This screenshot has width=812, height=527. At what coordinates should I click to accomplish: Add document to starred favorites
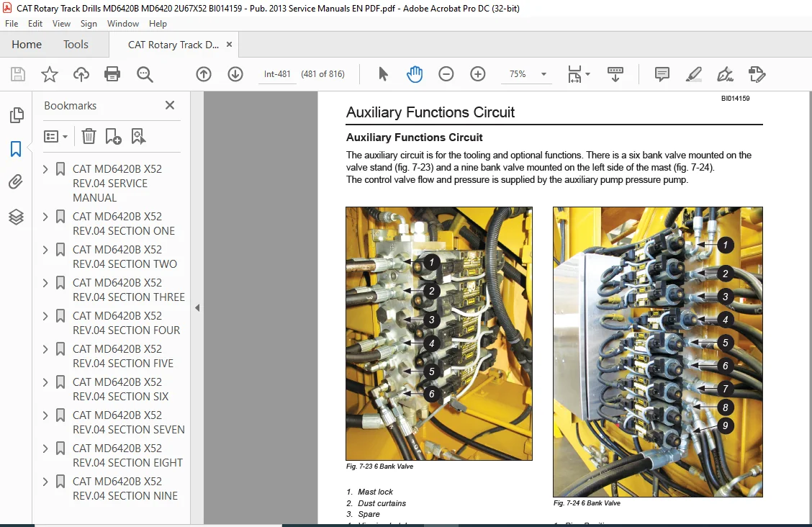[50, 74]
